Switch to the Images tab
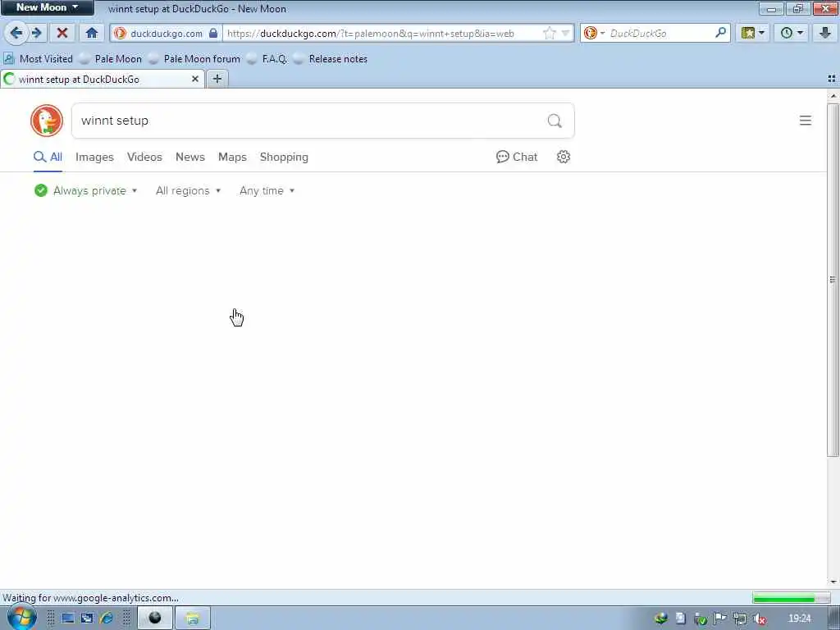This screenshot has height=630, width=840. click(94, 157)
